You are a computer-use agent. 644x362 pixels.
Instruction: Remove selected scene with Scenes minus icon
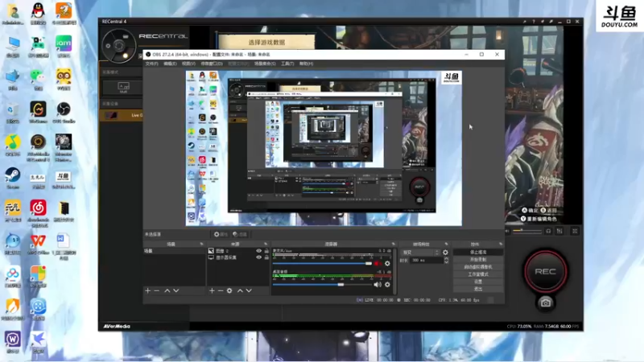tap(156, 290)
